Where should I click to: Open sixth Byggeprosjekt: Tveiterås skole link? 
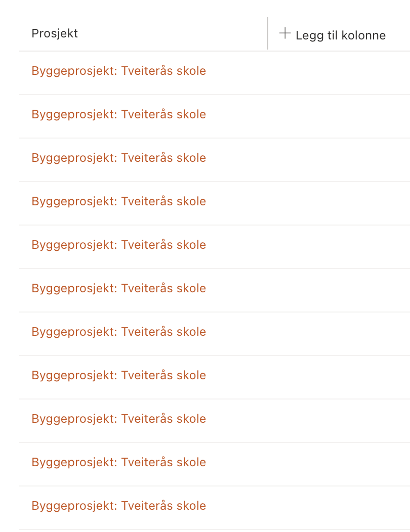point(118,288)
